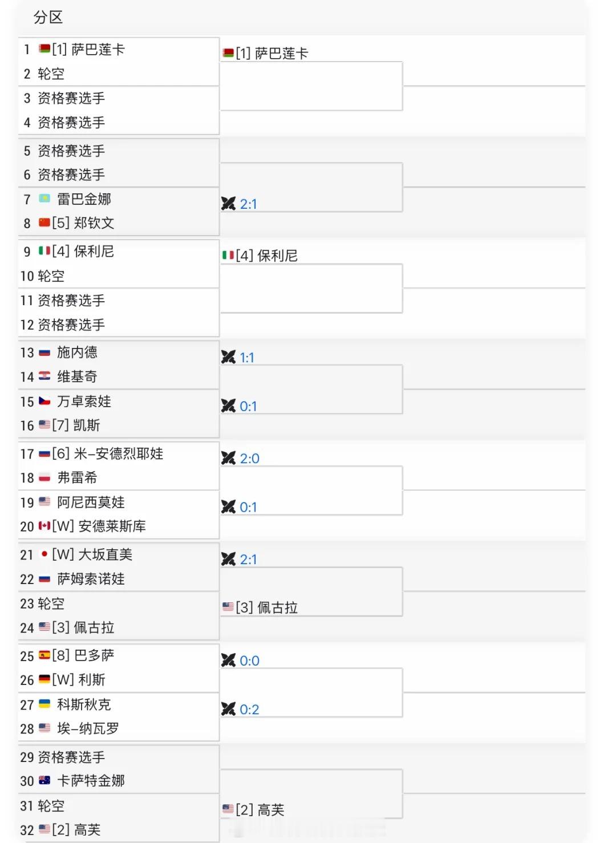Select the 分区 section header

coord(48,18)
